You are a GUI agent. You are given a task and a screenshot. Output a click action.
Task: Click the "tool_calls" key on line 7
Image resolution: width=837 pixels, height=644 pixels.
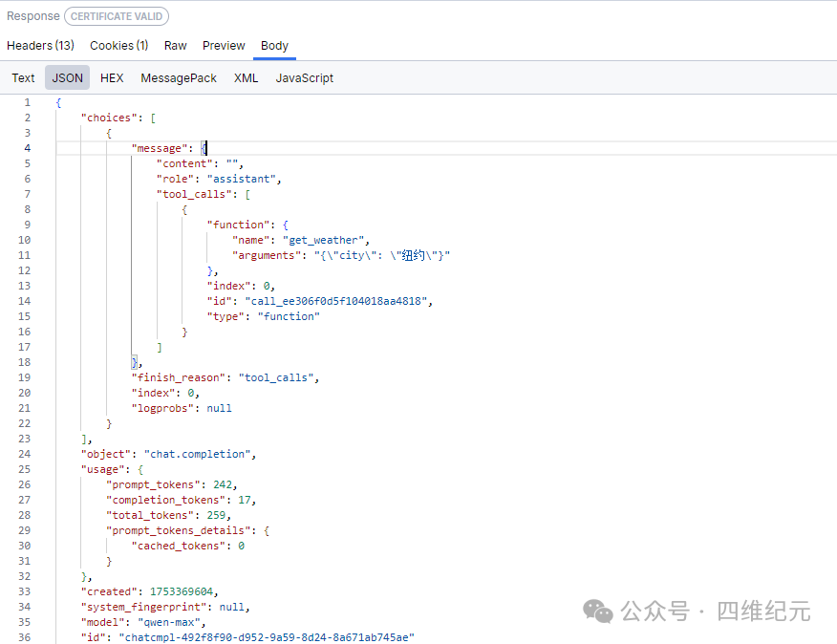[x=194, y=194]
